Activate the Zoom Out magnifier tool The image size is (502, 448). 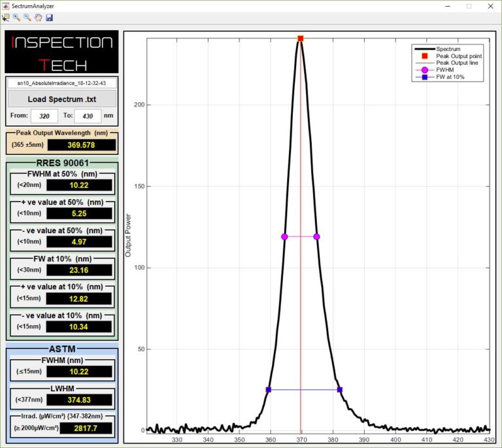(27, 18)
